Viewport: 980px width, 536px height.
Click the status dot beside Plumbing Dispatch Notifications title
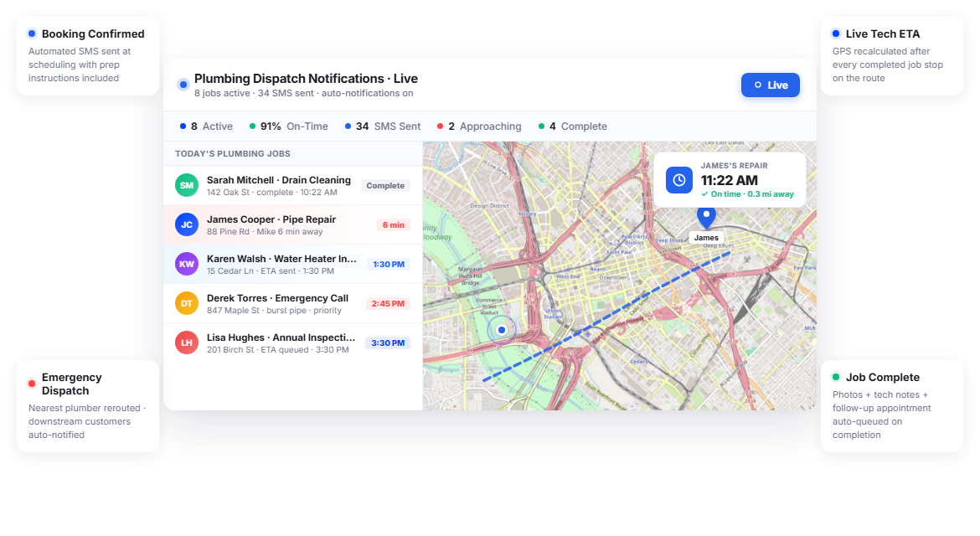[183, 85]
